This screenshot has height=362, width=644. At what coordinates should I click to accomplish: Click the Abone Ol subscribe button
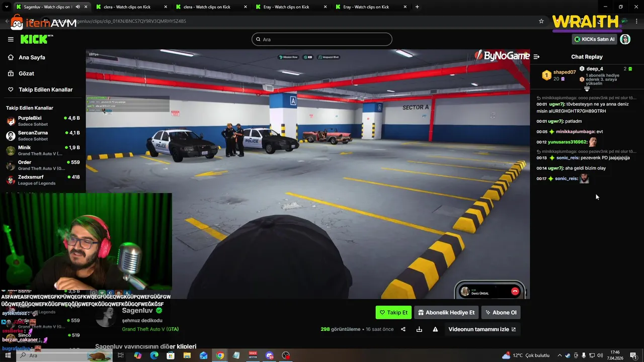coord(501,312)
